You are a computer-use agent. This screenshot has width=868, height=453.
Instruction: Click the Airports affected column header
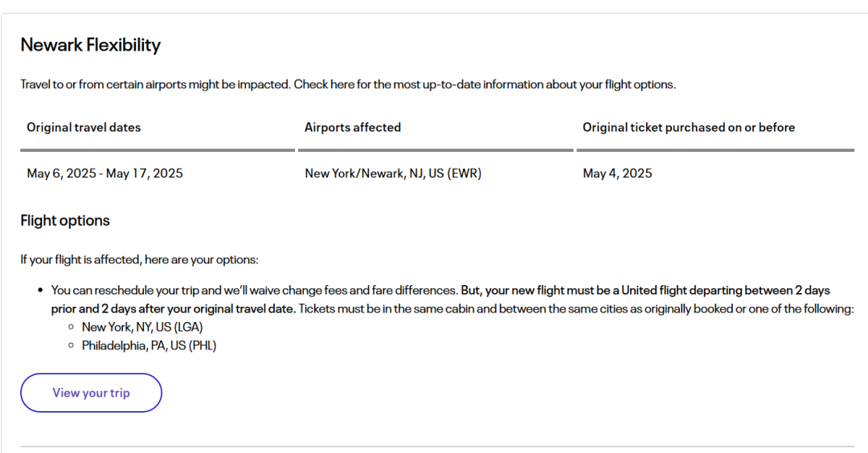pos(352,127)
